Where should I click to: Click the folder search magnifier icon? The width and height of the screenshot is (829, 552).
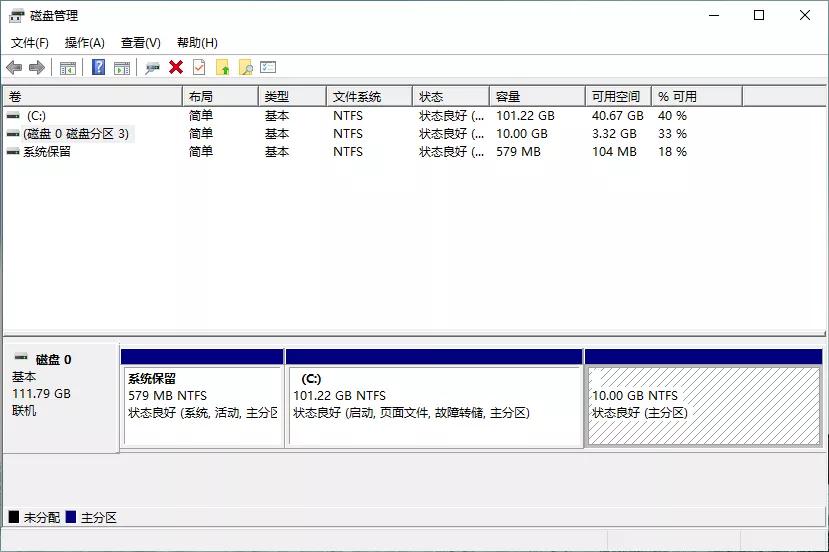(245, 67)
